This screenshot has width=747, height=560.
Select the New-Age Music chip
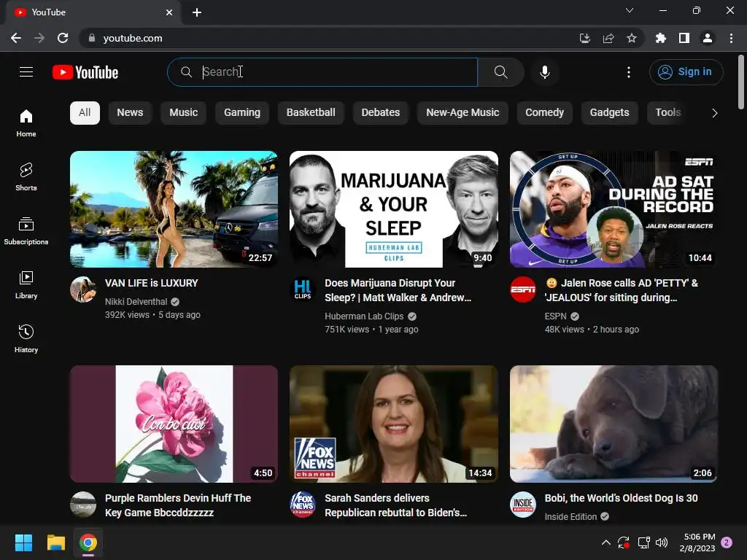coord(462,113)
